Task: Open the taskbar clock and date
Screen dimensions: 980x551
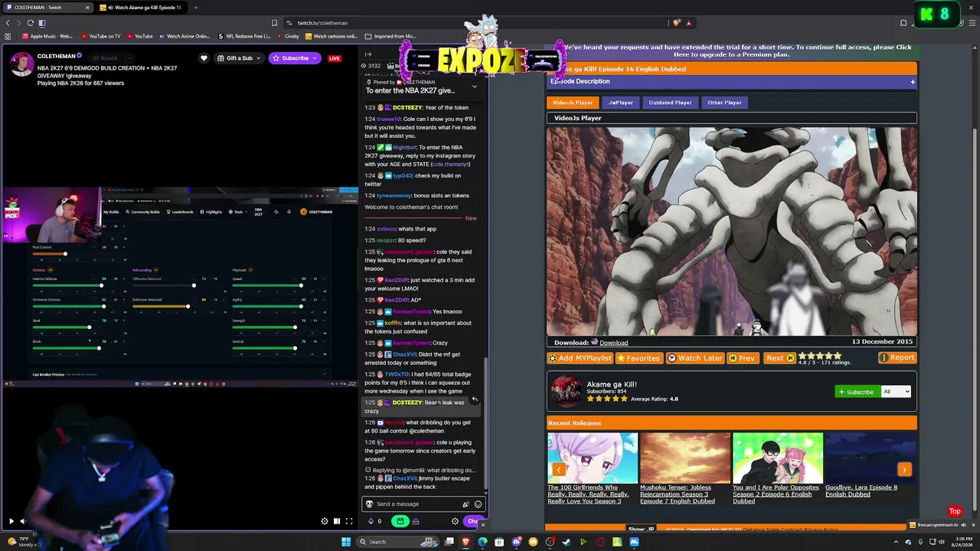Action: tap(962, 542)
